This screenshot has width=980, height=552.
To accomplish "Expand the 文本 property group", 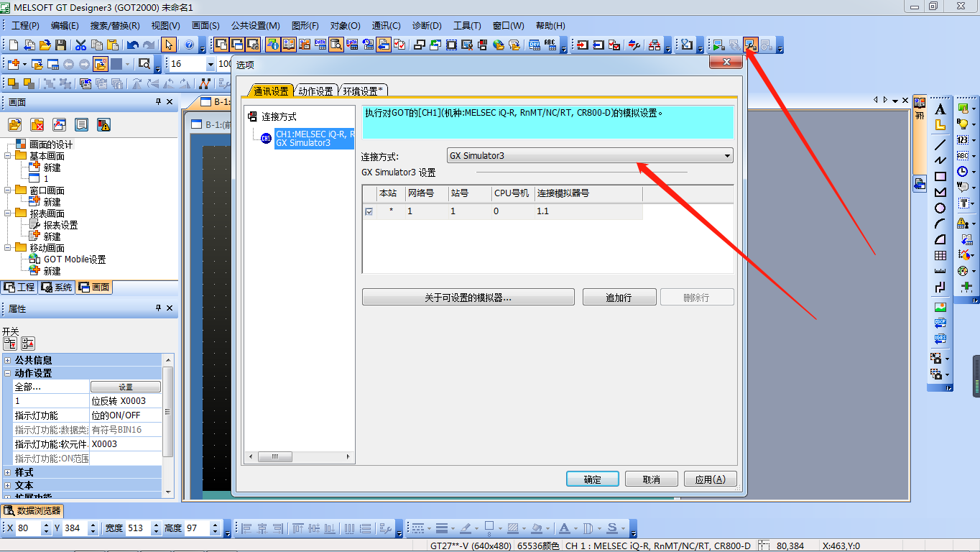I will coord(8,485).
